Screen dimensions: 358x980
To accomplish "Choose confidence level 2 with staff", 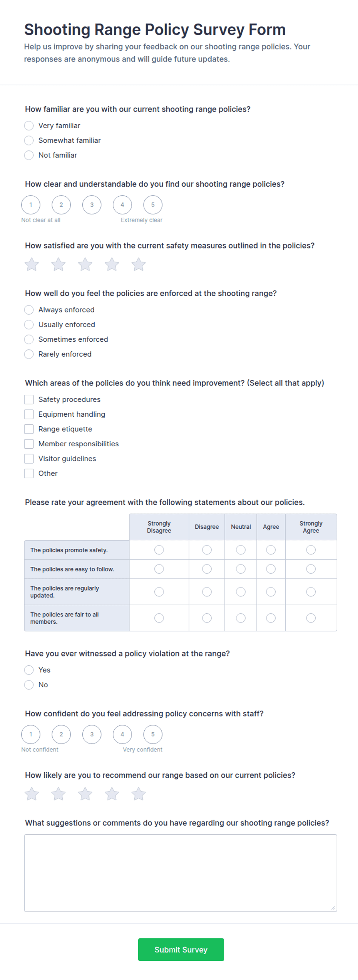I will tap(61, 734).
